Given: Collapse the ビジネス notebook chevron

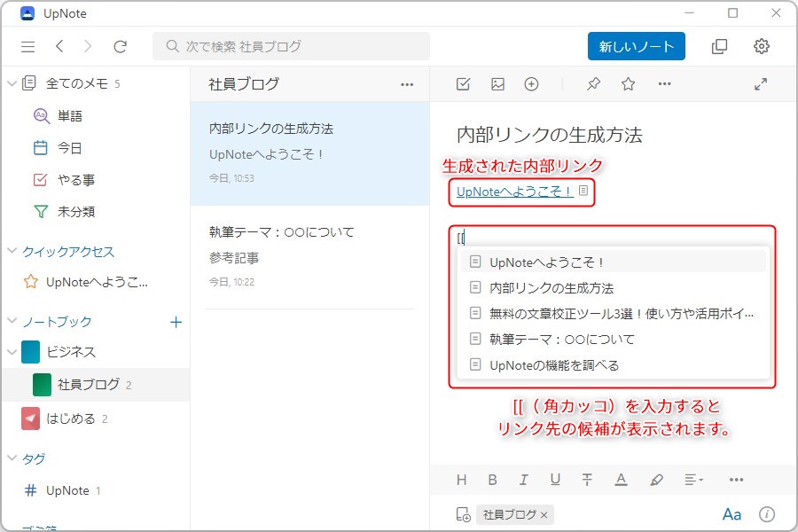Looking at the screenshot, I should click(12, 352).
